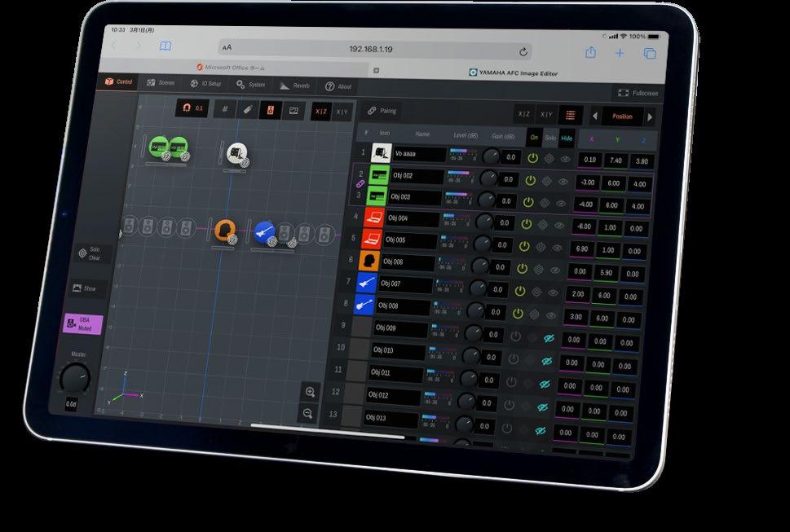Hide the Vo aaaa object with eye icon
790x532 pixels.
click(x=565, y=159)
